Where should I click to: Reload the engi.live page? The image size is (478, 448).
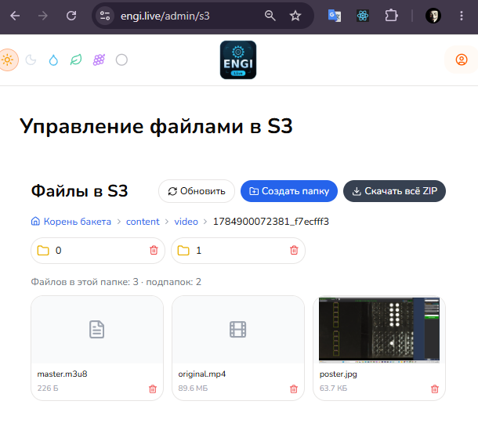coord(71,16)
